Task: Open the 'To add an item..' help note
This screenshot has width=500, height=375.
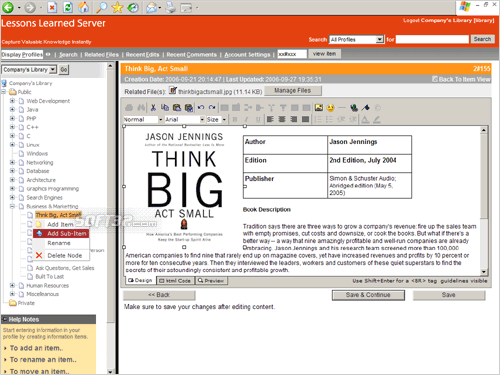Action: [36, 348]
